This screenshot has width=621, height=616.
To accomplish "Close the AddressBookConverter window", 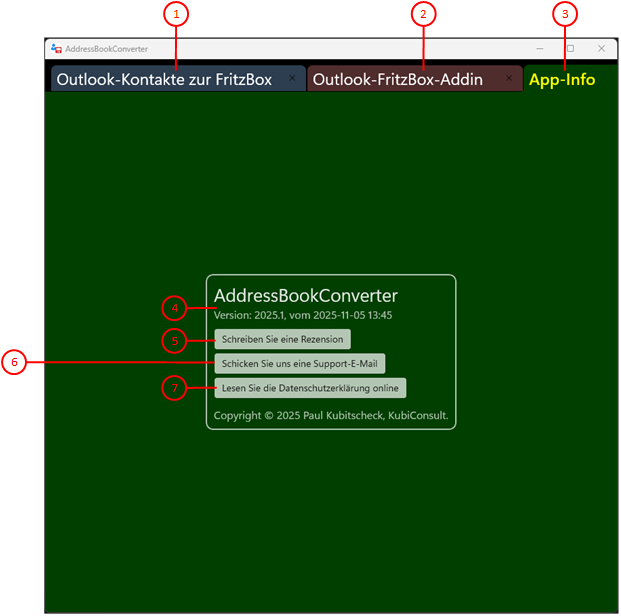I will point(601,48).
